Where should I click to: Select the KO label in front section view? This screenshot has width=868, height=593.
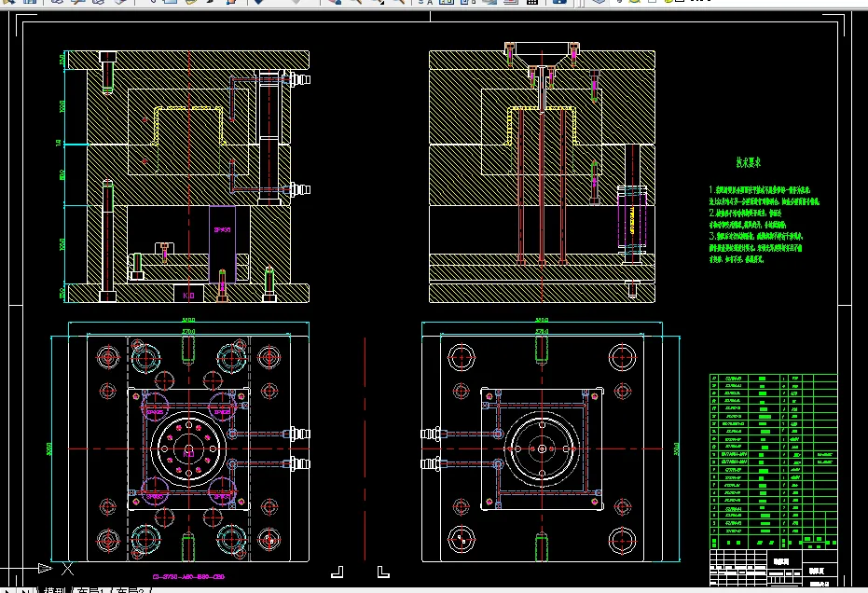[188, 296]
